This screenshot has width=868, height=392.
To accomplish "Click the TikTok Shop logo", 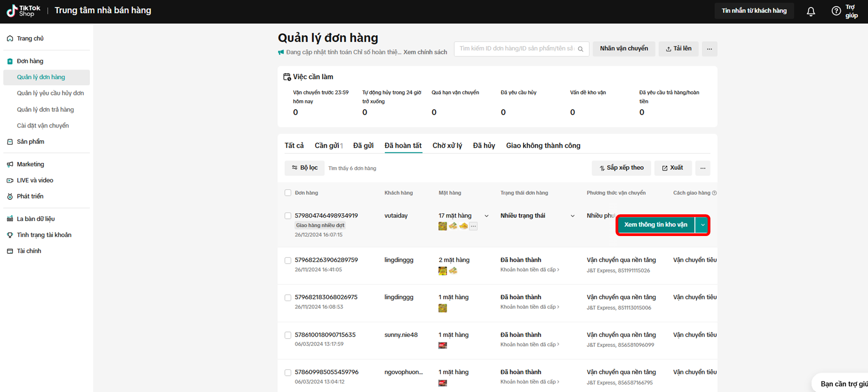I will click(23, 11).
